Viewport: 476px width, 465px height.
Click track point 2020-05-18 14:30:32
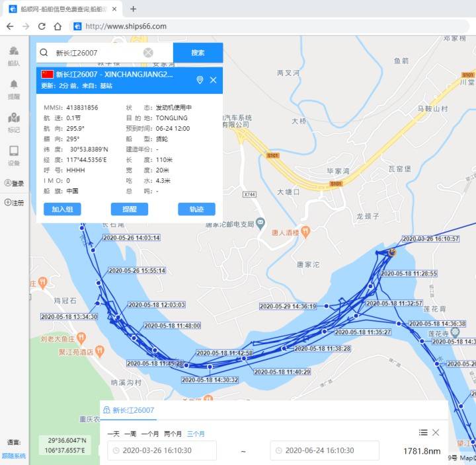point(210,367)
